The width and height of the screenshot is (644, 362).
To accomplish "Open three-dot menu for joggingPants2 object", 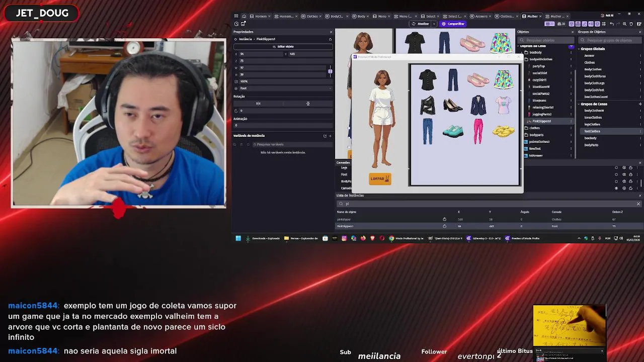I will point(571,114).
